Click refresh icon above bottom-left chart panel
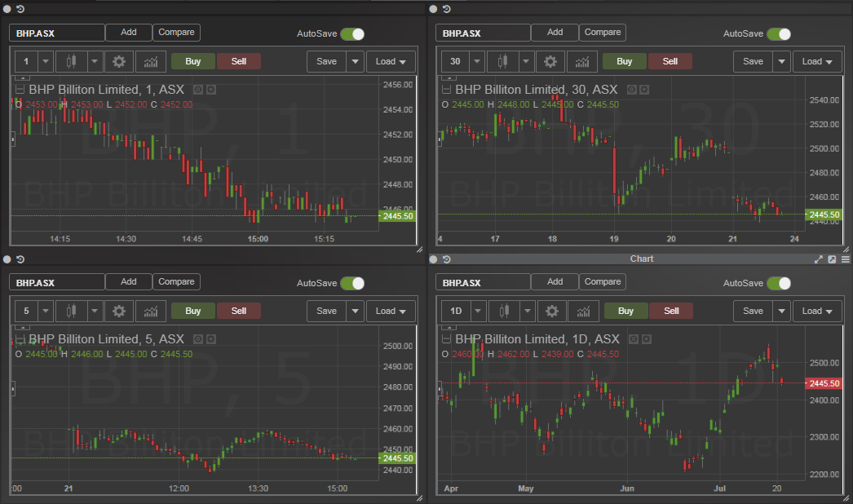Image resolution: width=853 pixels, height=504 pixels. (20, 259)
